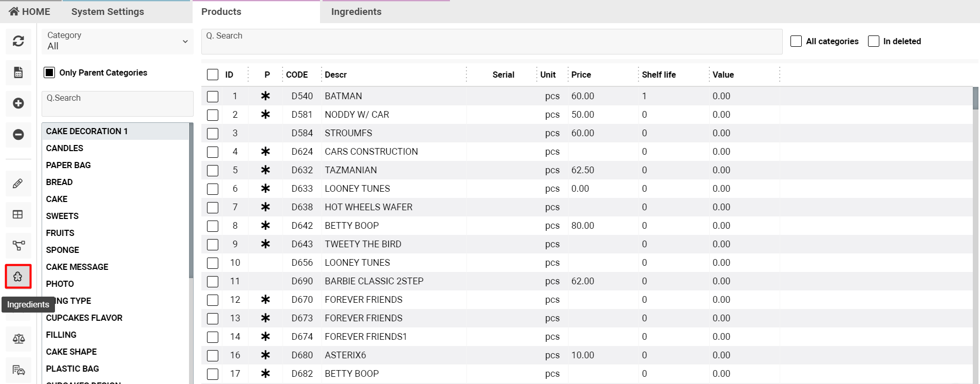Click the balance scales icon

[x=18, y=339]
